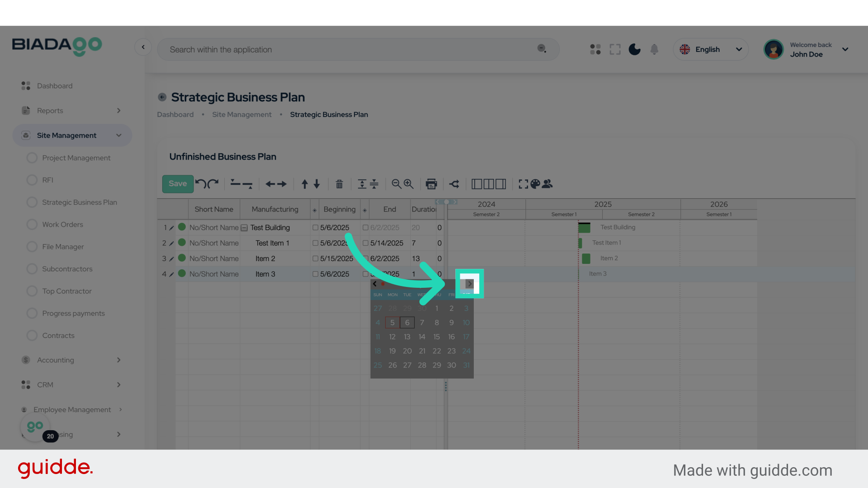Go to next month in calendar
The height and width of the screenshot is (488, 868).
pos(469,284)
